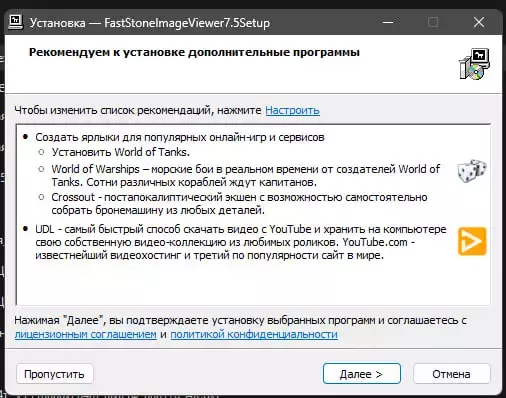Continue with the Далее > button

pyautogui.click(x=362, y=374)
